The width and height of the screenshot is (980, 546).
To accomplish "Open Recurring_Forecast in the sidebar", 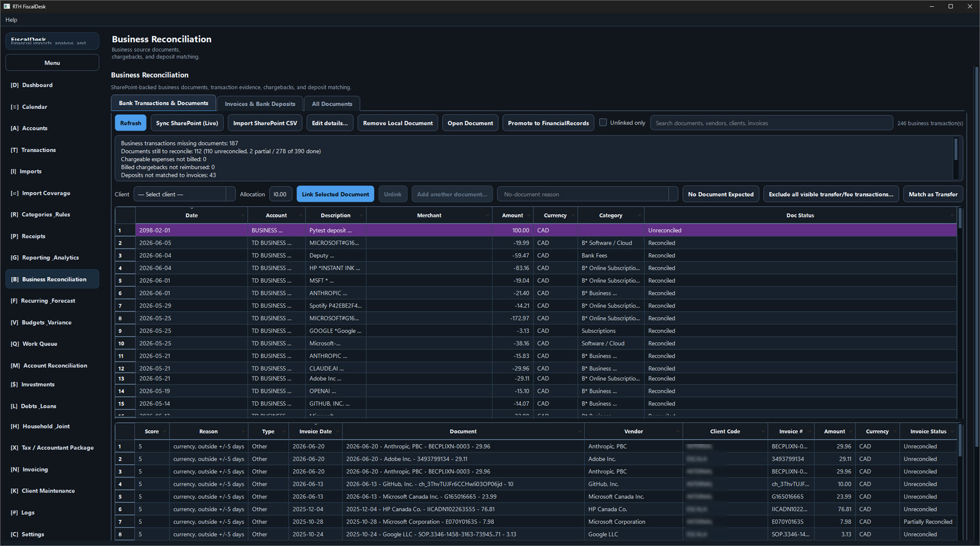I will tap(52, 301).
